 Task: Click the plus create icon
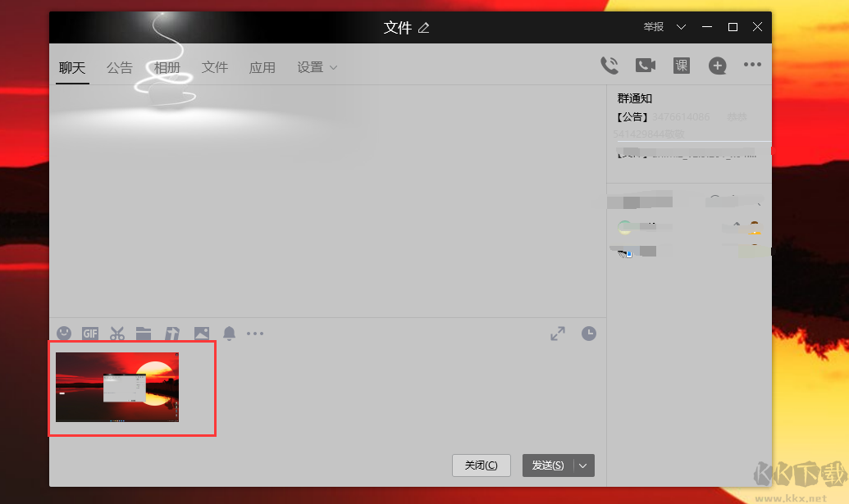point(717,65)
